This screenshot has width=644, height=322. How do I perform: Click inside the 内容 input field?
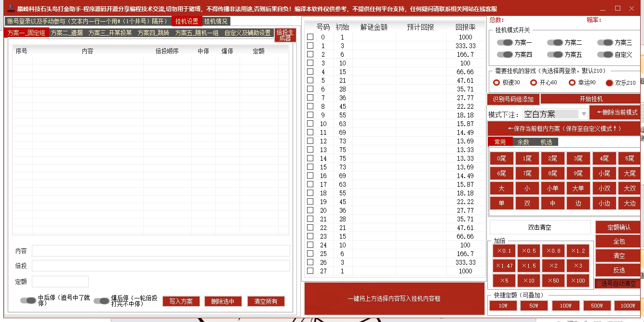coord(161,251)
